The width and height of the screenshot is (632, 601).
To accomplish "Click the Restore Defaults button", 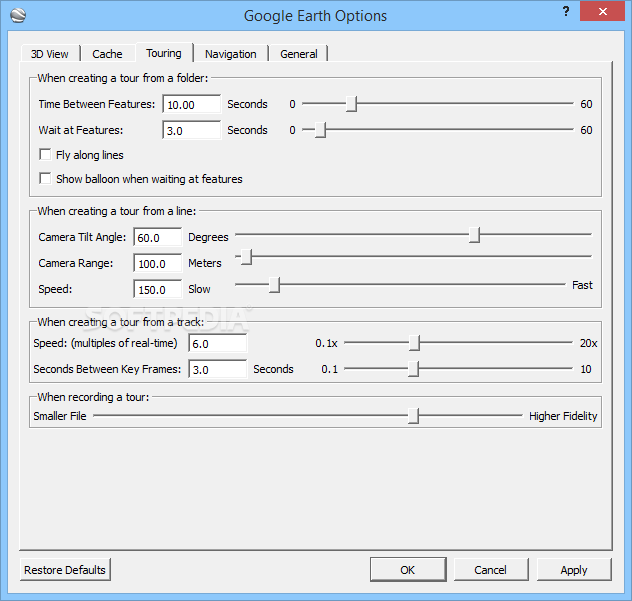I will point(65,570).
